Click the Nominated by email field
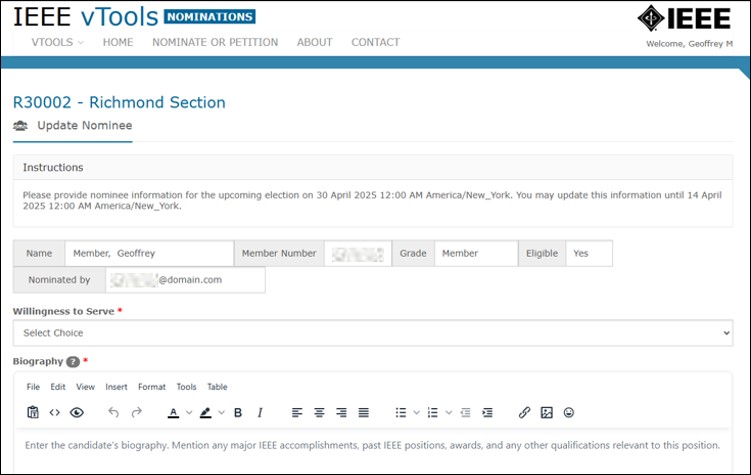Viewport: 751px width, 475px height. click(x=185, y=280)
